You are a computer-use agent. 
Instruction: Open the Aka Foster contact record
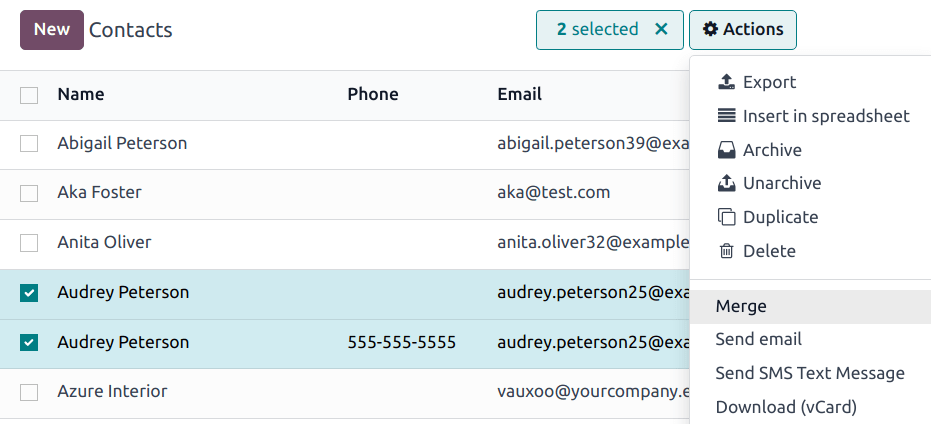(99, 192)
